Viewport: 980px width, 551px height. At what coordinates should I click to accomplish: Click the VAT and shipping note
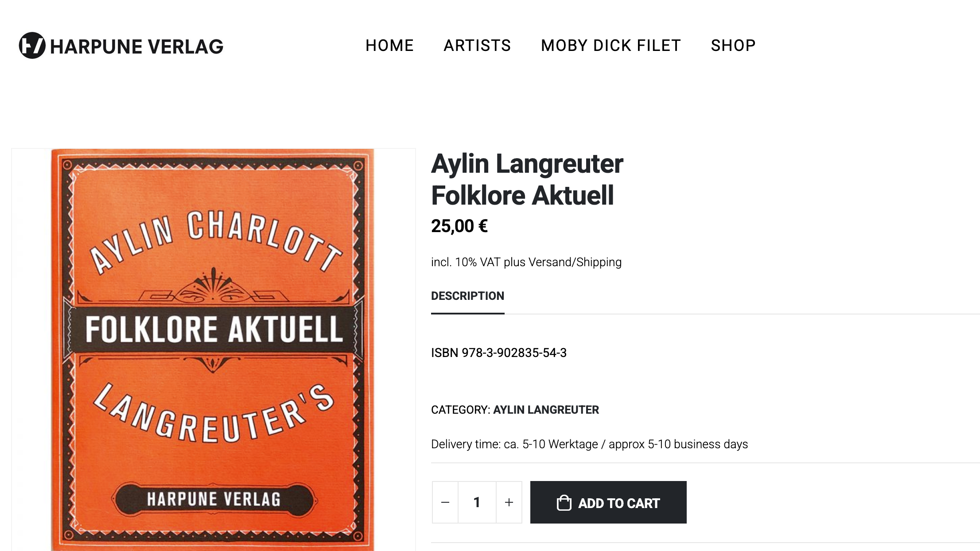coord(526,262)
